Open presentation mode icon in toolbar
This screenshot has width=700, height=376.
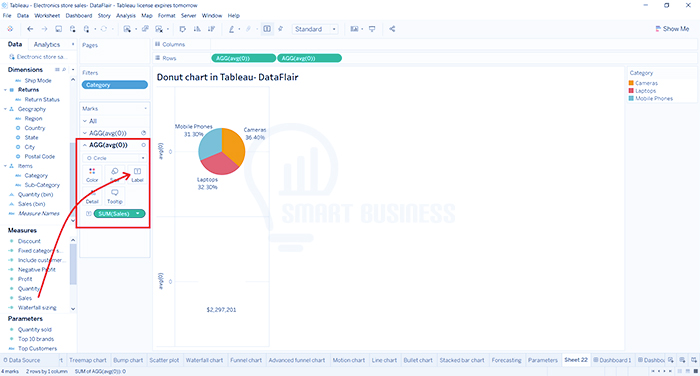[372, 29]
